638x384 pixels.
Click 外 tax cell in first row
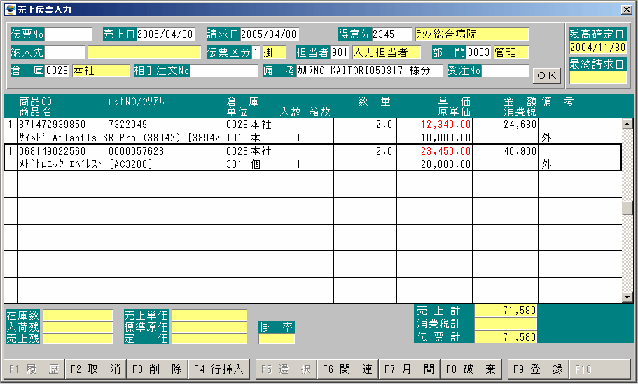point(546,137)
